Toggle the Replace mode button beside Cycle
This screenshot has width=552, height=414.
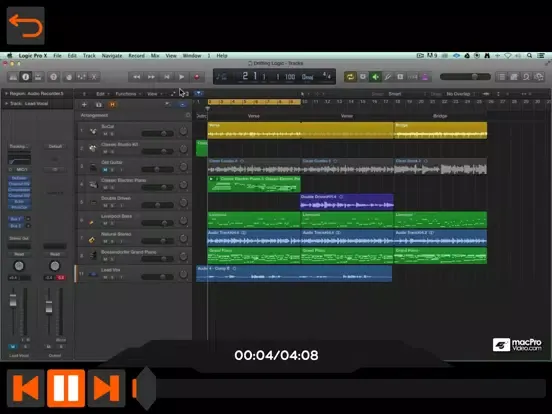point(363,77)
